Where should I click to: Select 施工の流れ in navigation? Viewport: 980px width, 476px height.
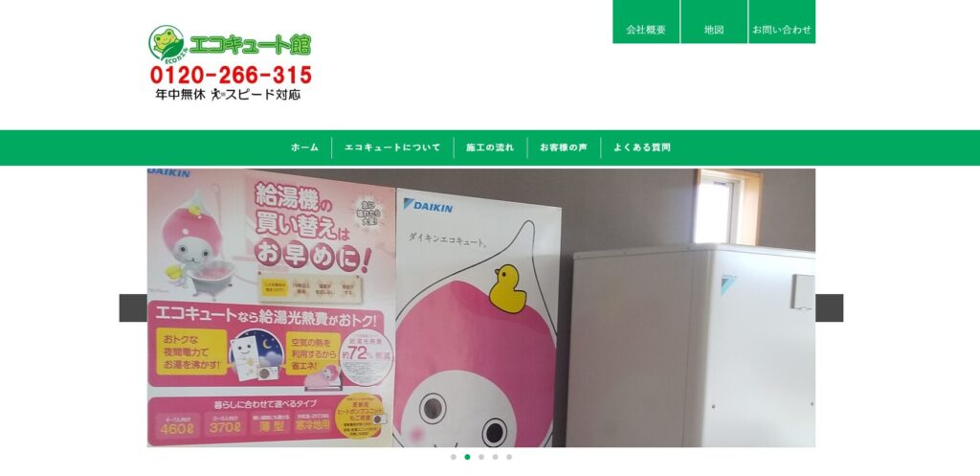point(490,147)
